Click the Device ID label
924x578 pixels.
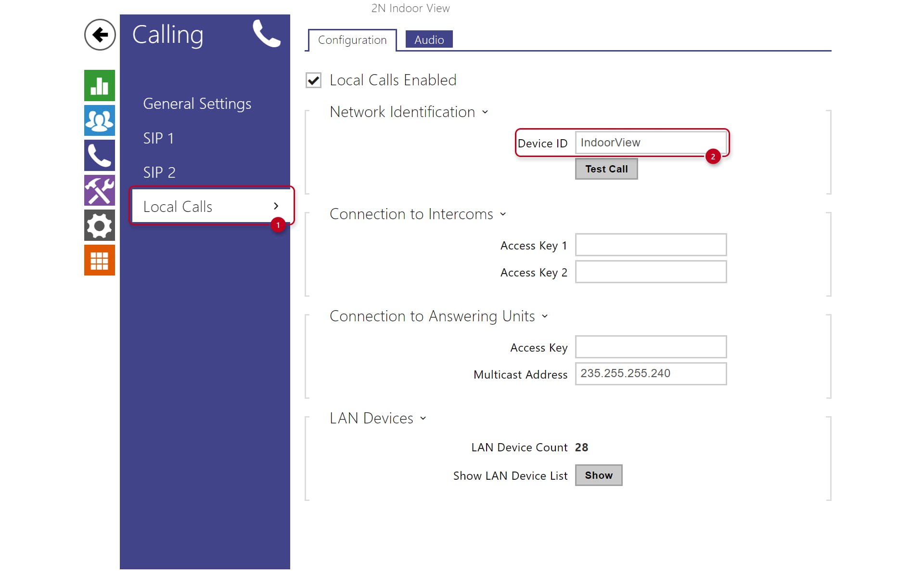pyautogui.click(x=542, y=144)
